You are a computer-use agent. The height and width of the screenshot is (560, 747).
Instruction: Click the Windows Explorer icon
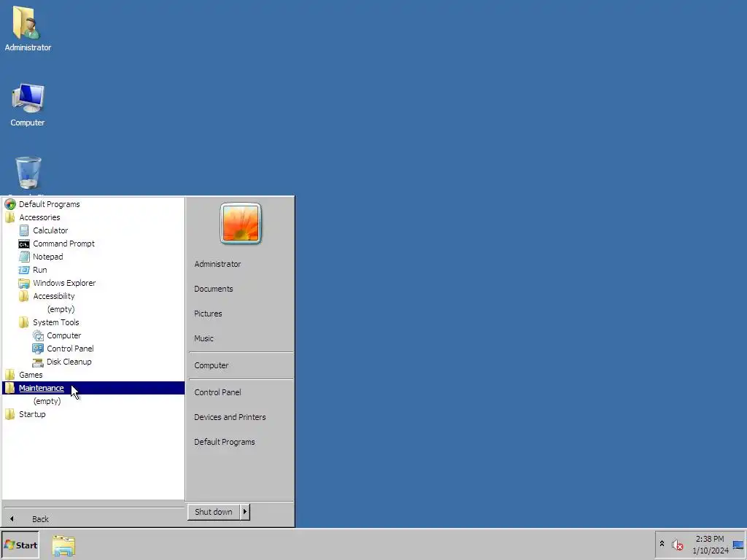[x=24, y=284]
